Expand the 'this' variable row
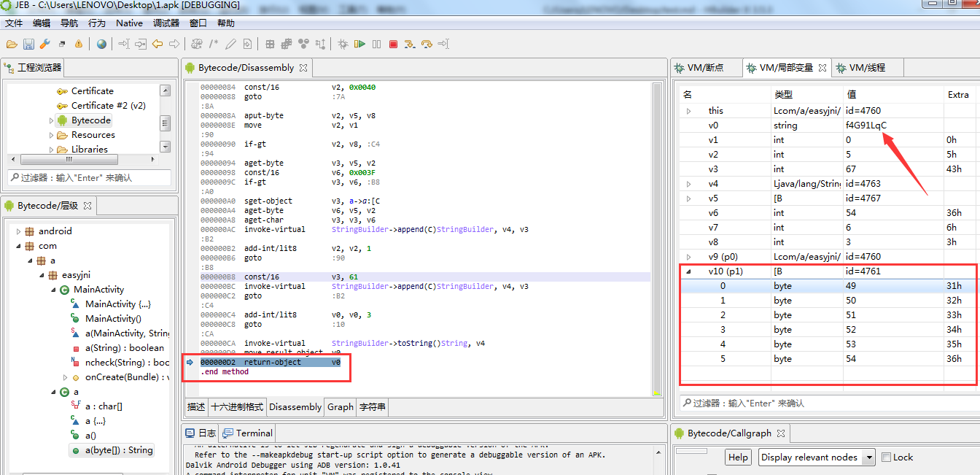Screen dimensions: 980x475 point(688,111)
